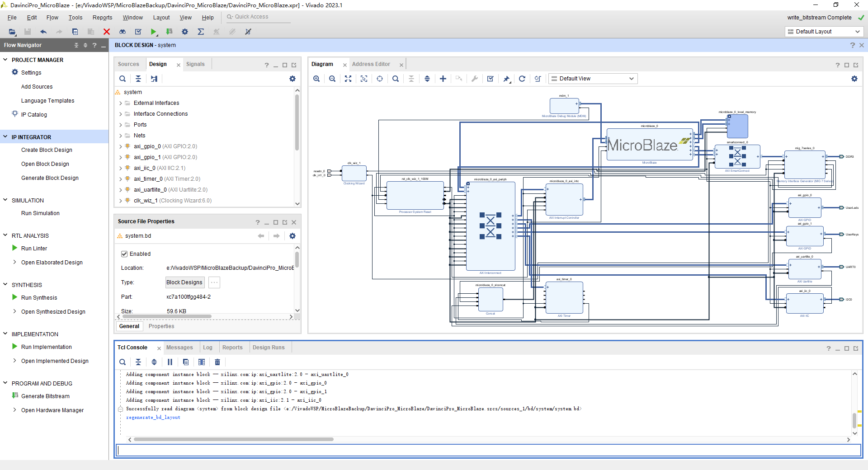
Task: Expand the External Interfaces tree node
Action: pyautogui.click(x=121, y=103)
